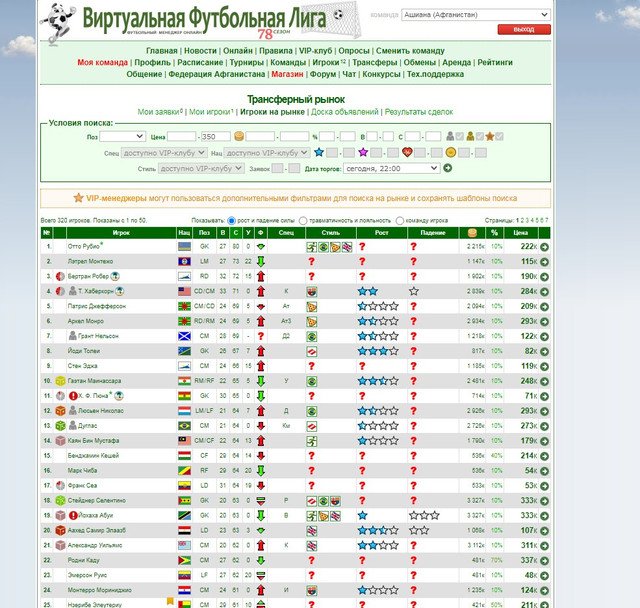Open the Спец dropdown
The width and height of the screenshot is (640, 608).
point(164,153)
